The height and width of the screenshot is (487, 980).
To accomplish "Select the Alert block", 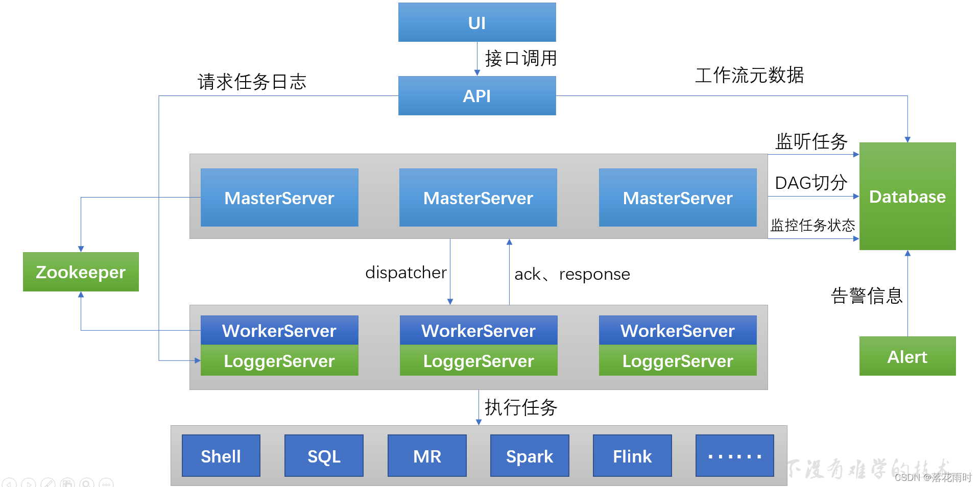I will (x=907, y=356).
